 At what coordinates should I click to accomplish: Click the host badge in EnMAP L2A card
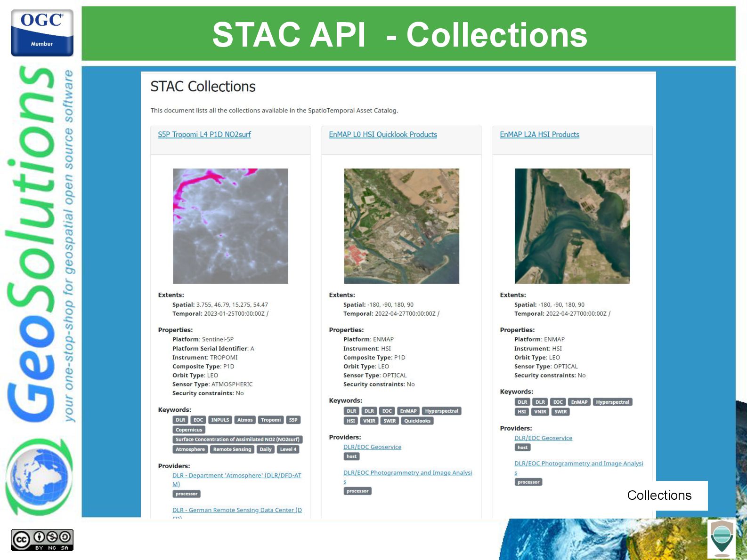click(x=522, y=448)
